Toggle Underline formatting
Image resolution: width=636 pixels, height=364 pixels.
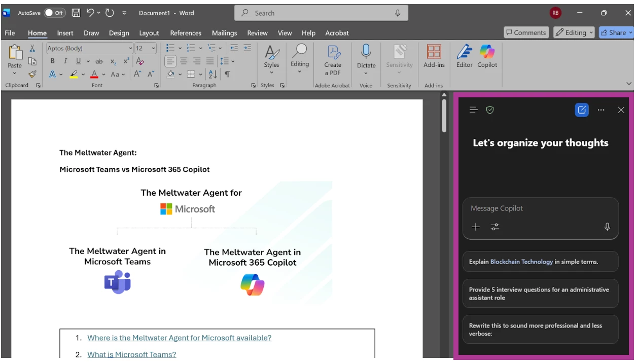coord(79,61)
